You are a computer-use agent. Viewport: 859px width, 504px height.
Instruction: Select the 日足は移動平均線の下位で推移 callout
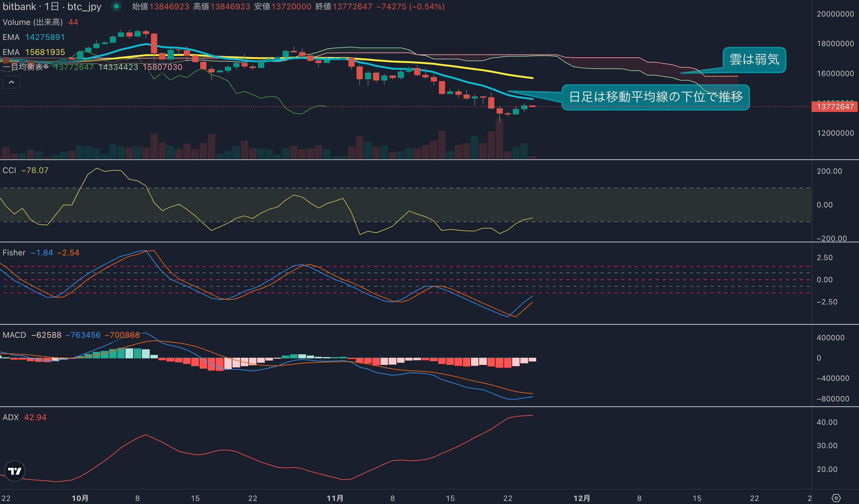click(x=656, y=97)
